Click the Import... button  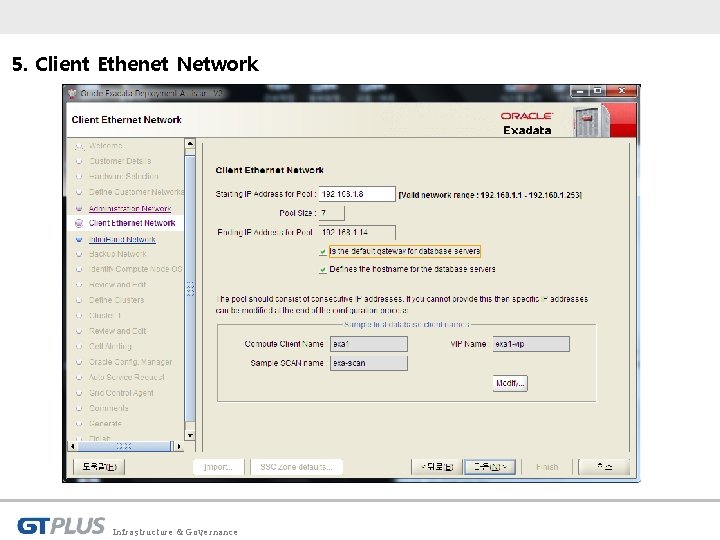pyautogui.click(x=218, y=467)
